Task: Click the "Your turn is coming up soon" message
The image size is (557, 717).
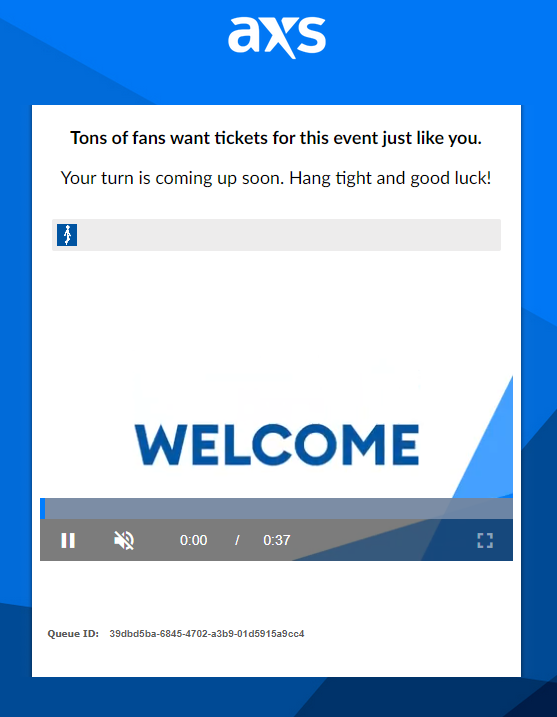Action: point(276,178)
